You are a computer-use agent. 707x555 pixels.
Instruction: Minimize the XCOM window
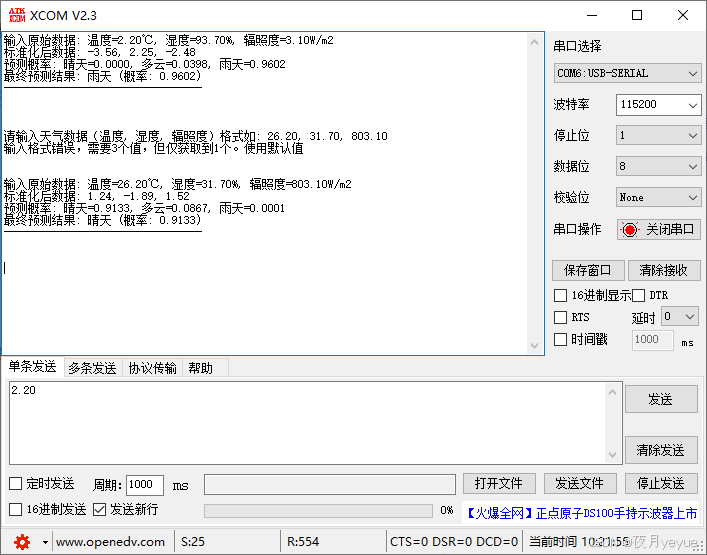592,15
